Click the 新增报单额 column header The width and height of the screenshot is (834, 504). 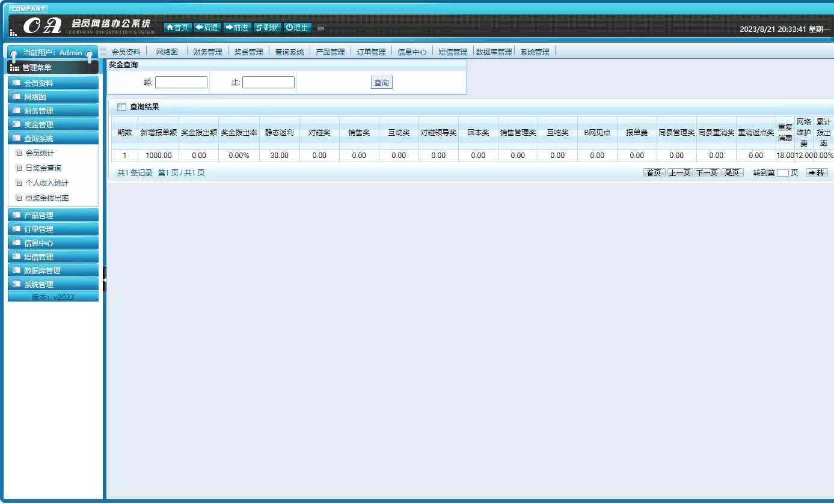coord(159,133)
